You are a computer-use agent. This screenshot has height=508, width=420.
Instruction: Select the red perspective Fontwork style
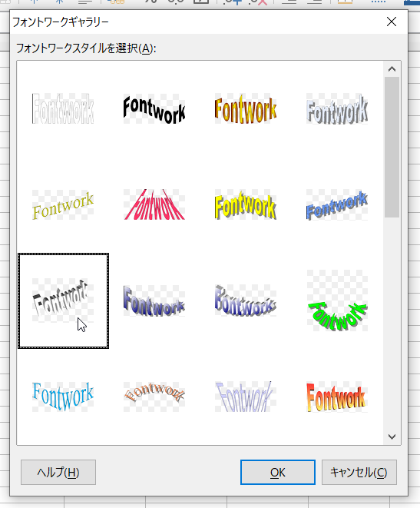click(154, 204)
